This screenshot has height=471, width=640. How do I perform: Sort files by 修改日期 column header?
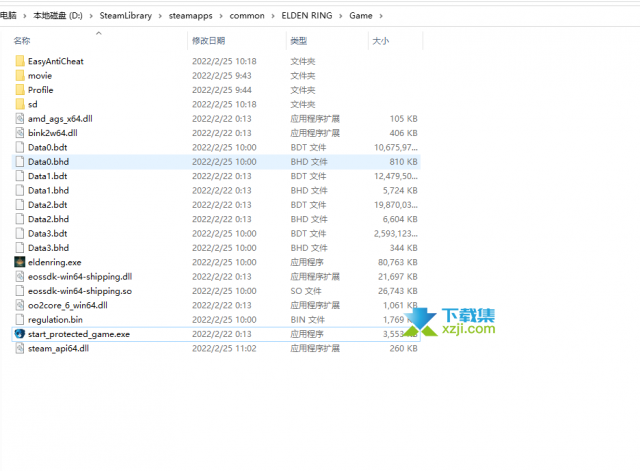coord(209,41)
